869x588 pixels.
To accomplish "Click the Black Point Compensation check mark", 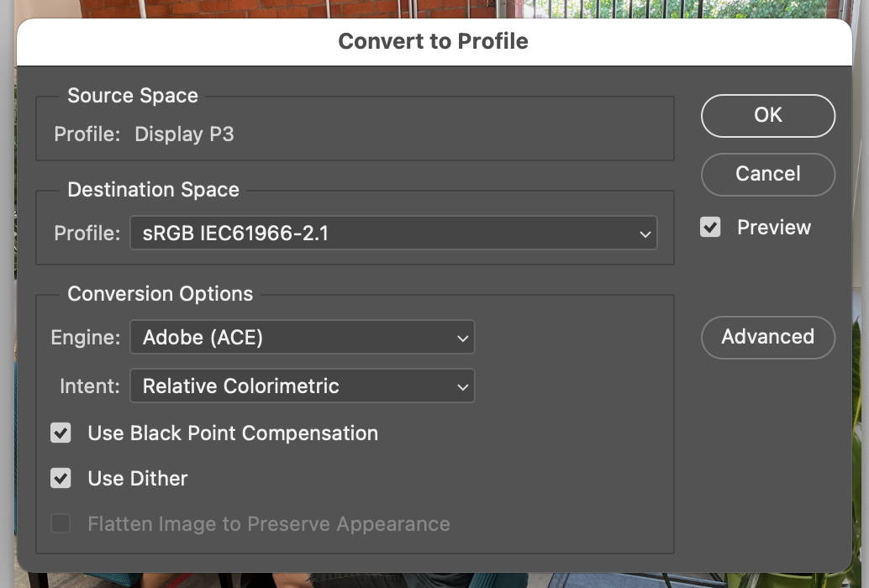I will click(x=60, y=433).
